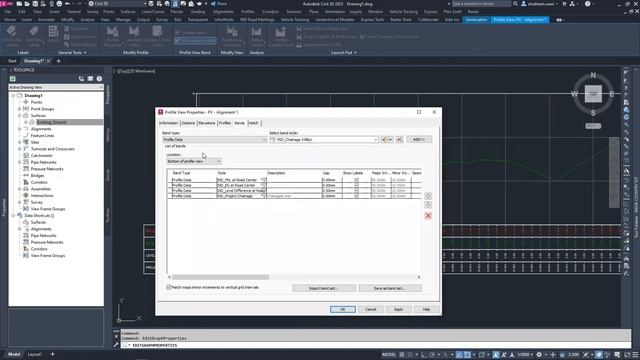Viewport: 640px width, 360px height.
Task: Click the Apply button
Action: (398, 309)
